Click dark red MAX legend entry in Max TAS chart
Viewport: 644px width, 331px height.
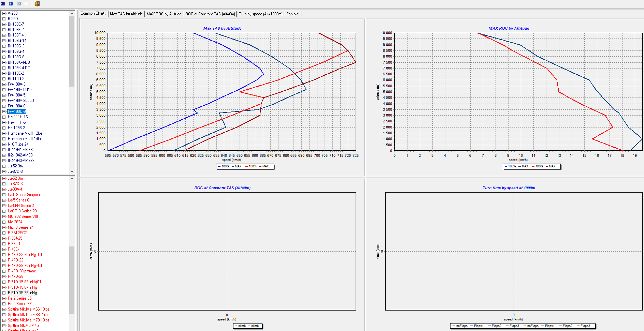(264, 166)
